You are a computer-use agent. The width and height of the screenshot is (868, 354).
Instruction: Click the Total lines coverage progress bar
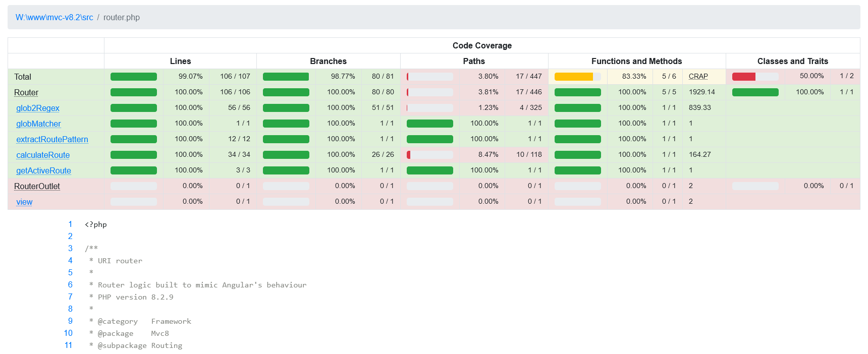(x=133, y=77)
